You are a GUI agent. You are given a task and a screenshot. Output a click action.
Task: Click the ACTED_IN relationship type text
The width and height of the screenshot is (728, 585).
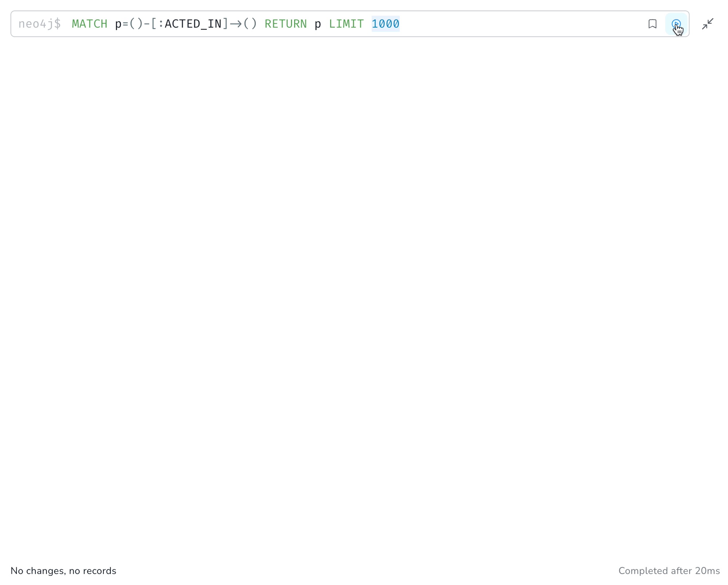click(193, 24)
